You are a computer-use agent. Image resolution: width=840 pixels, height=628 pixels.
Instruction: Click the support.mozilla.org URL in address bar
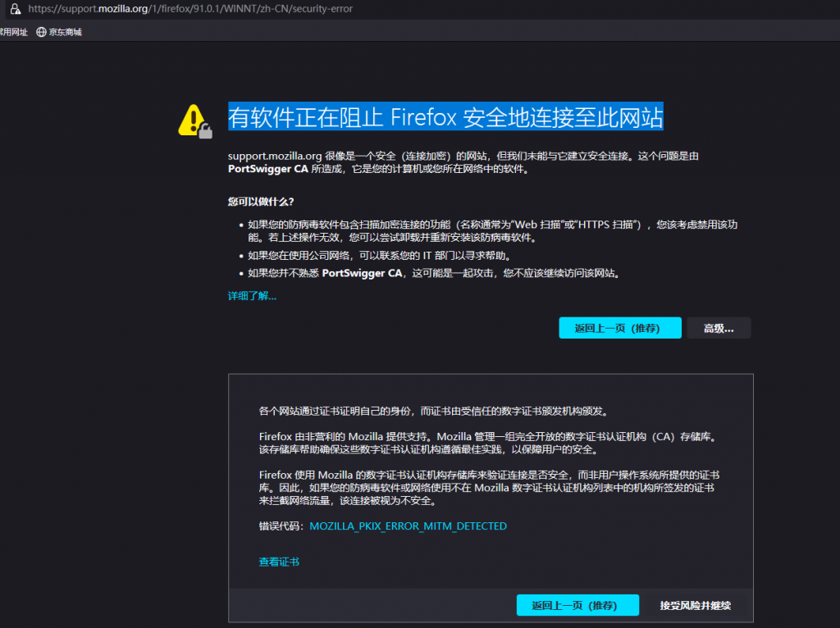point(190,8)
